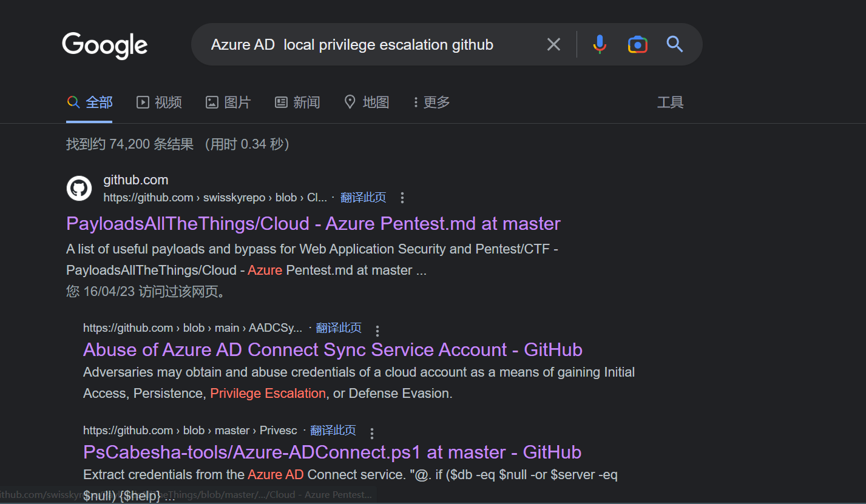This screenshot has height=504, width=866.
Task: Open the Google logo homepage link
Action: (105, 45)
